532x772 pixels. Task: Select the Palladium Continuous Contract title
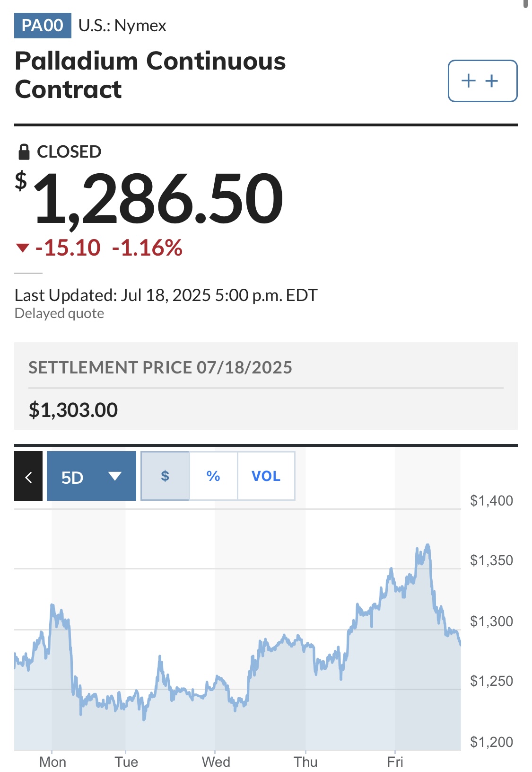(150, 75)
